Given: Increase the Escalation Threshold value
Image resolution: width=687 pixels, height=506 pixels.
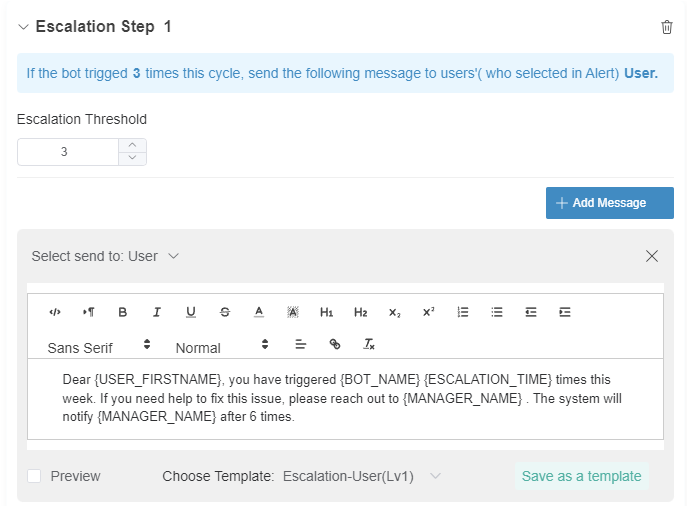Looking at the screenshot, I should 132,145.
